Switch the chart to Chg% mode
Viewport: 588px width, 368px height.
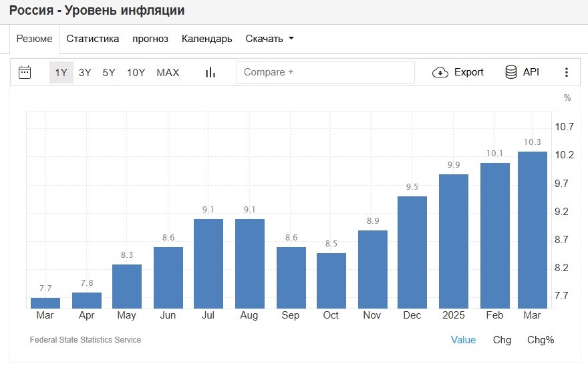tap(541, 340)
